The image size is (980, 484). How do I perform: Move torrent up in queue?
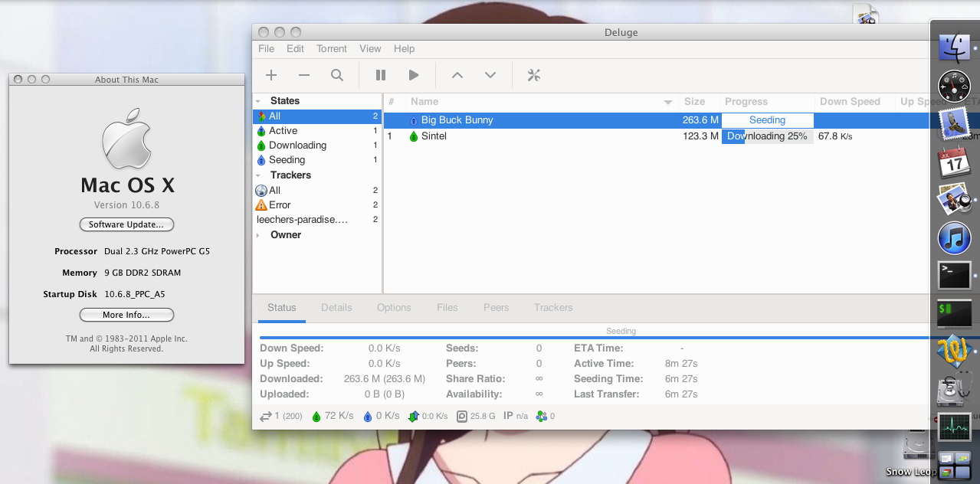click(x=457, y=75)
